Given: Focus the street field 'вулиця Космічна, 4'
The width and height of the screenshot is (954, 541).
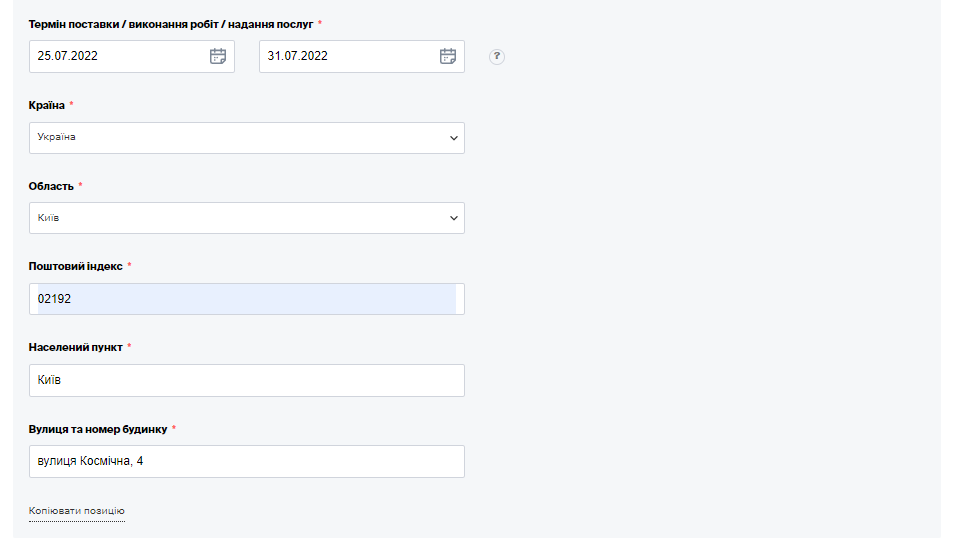Looking at the screenshot, I should [x=246, y=461].
